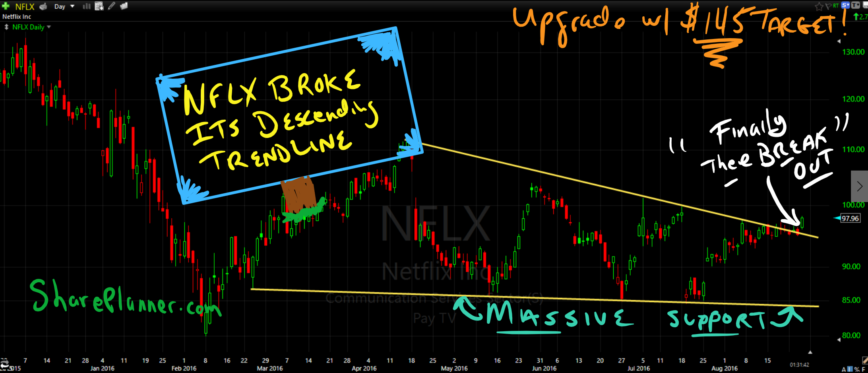
Task: Toggle the blue highlighted scale mode button
Action: click(x=850, y=369)
